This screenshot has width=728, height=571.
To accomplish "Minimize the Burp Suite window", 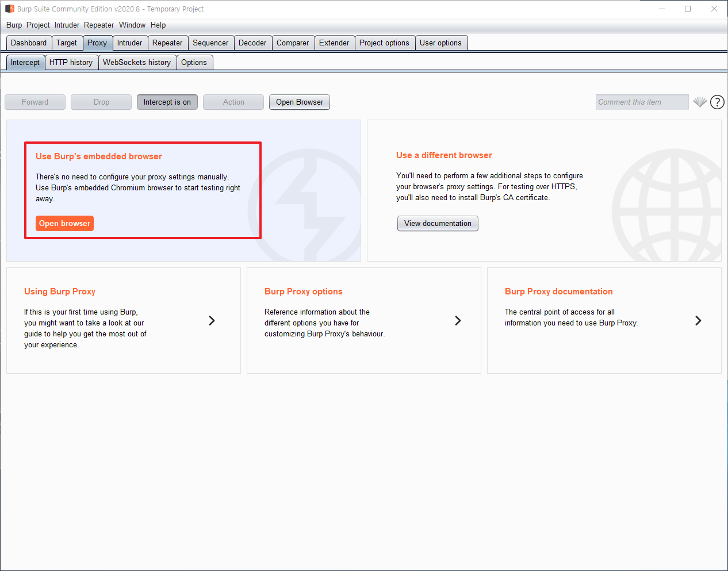I will [x=662, y=9].
